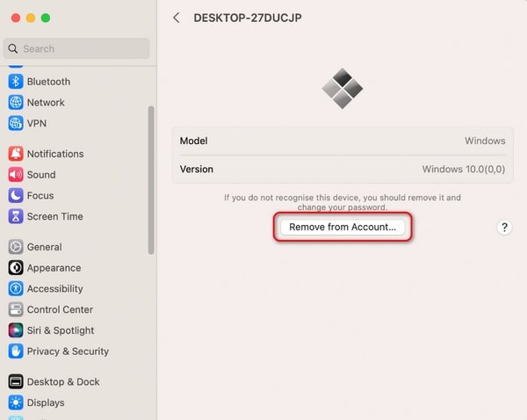Open Accessibility label in the sidebar
This screenshot has height=420, width=527.
[x=55, y=288]
